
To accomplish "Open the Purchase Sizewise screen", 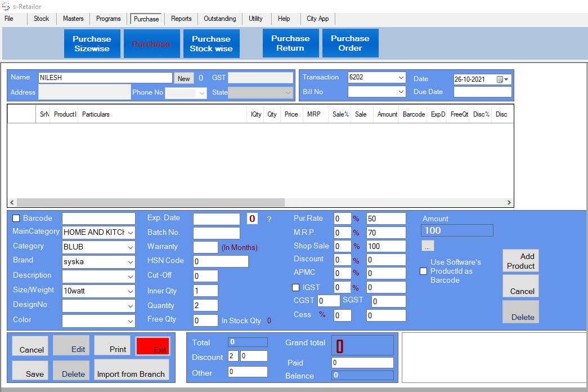I will [92, 43].
